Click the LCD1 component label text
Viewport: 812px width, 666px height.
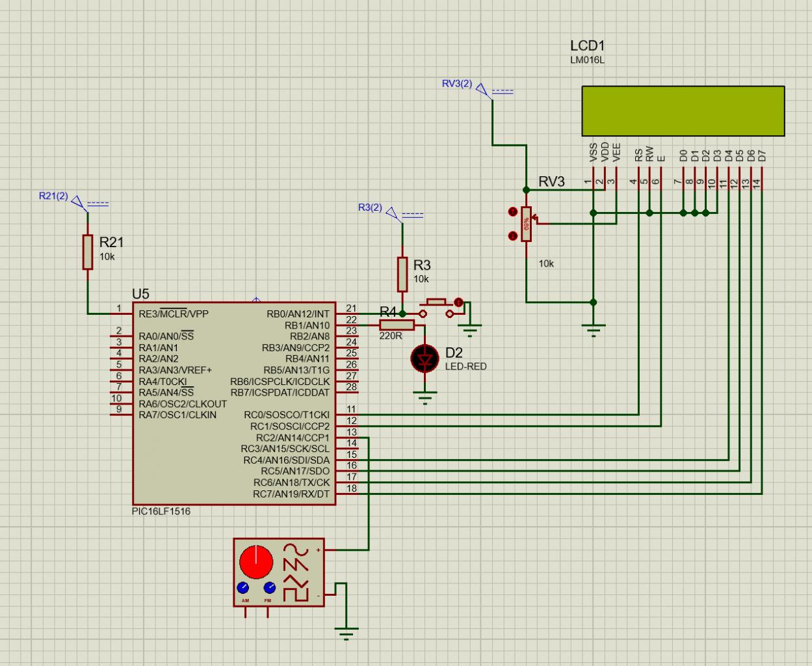(x=588, y=46)
